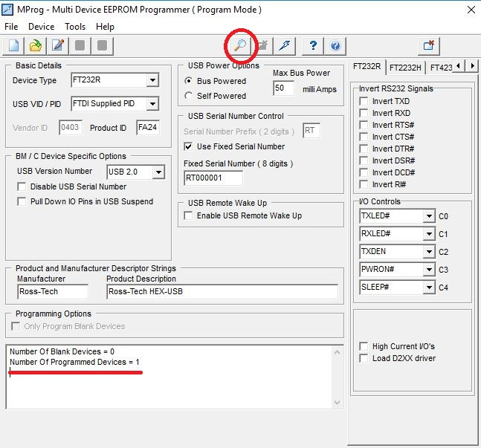Enable High Current I/O's checkbox
Image resolution: width=481 pixels, height=448 pixels.
[364, 346]
